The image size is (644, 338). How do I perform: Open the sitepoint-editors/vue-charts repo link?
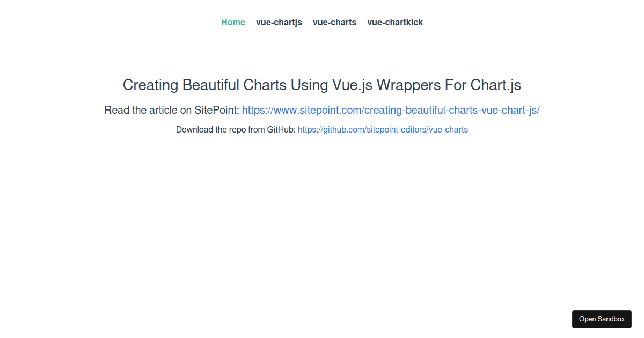click(x=383, y=129)
